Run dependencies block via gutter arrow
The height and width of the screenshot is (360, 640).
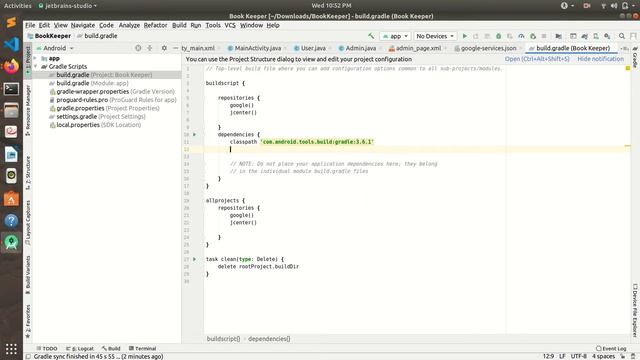(195, 134)
